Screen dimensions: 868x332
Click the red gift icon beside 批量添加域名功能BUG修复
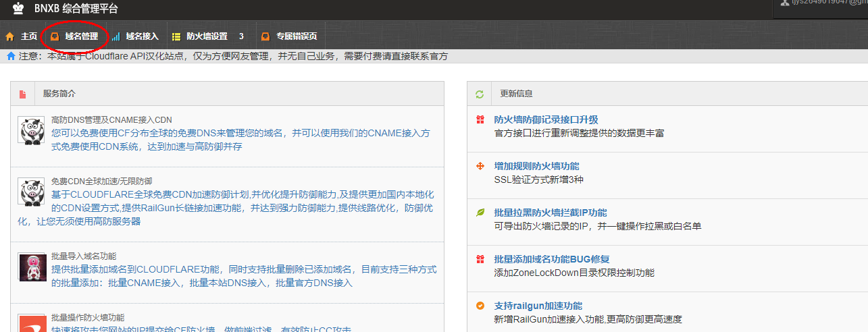tap(480, 259)
